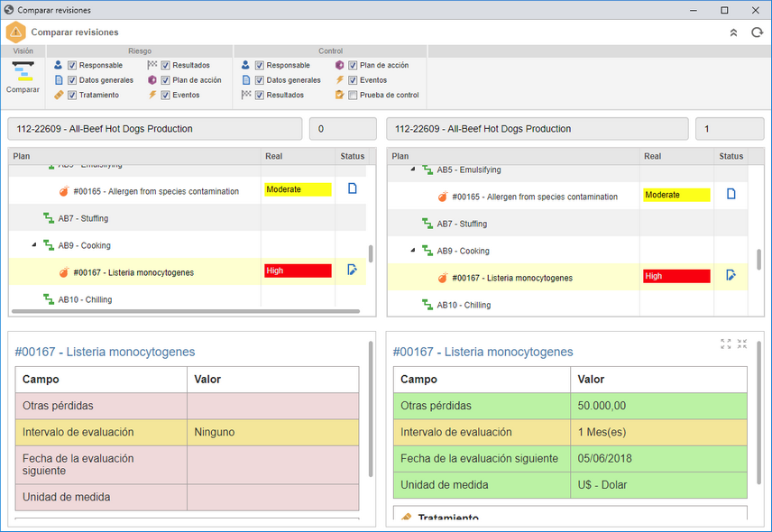Click Real column header in right panel
This screenshot has width=772, height=532.
(x=676, y=156)
